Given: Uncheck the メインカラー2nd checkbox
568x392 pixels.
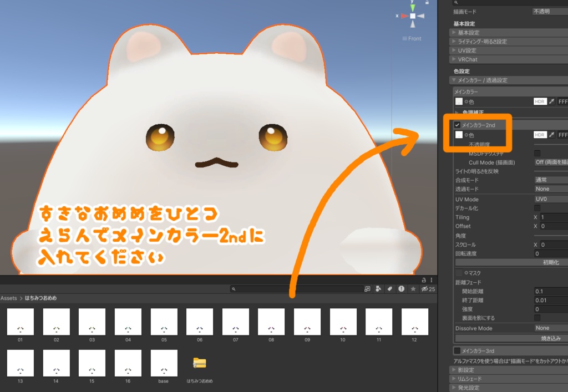Looking at the screenshot, I should tap(458, 125).
